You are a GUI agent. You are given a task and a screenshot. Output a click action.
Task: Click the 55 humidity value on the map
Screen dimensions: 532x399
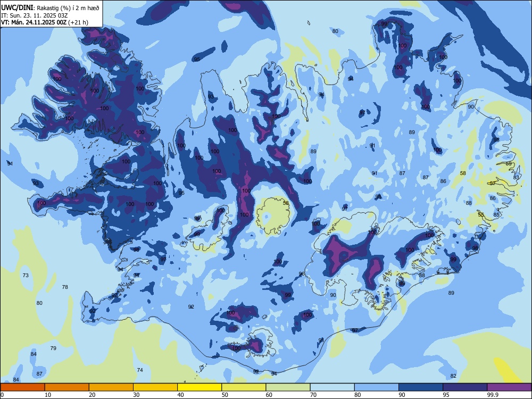click(x=481, y=215)
